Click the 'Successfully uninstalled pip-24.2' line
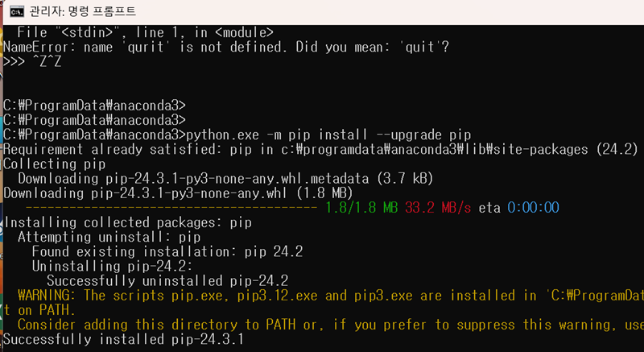Image resolution: width=644 pixels, height=352 pixels. point(167,281)
